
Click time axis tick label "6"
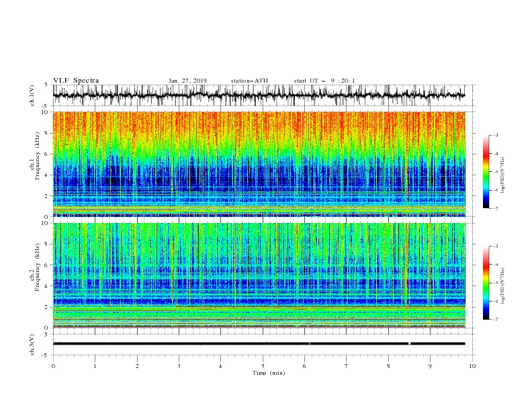(304, 366)
